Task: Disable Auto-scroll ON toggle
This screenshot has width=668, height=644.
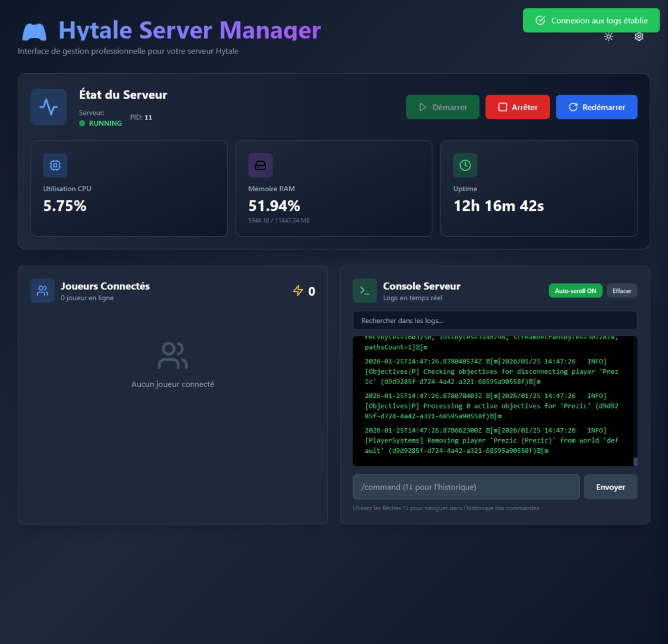Action: pyautogui.click(x=575, y=291)
